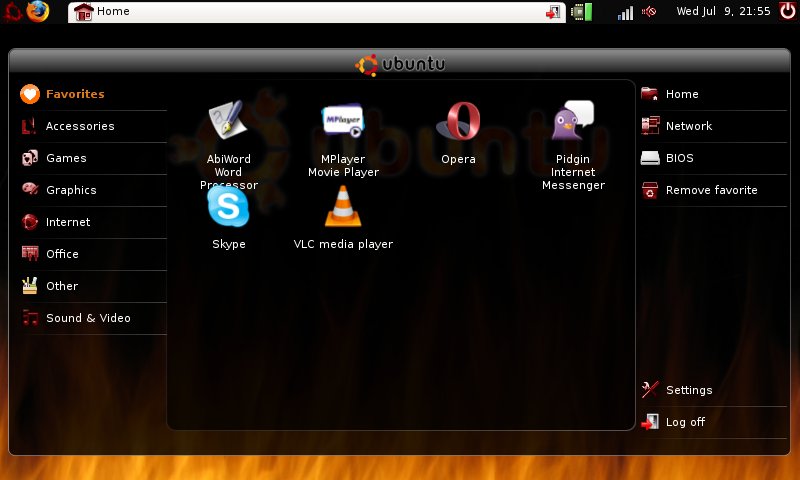Check the network signal strength icon
This screenshot has width=800, height=480.
click(x=625, y=12)
